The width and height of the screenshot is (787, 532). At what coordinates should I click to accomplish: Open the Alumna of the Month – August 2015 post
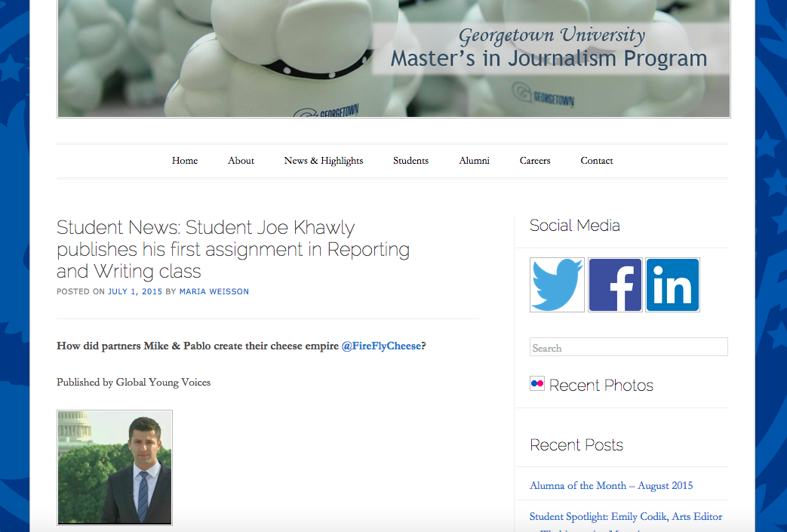pyautogui.click(x=610, y=485)
